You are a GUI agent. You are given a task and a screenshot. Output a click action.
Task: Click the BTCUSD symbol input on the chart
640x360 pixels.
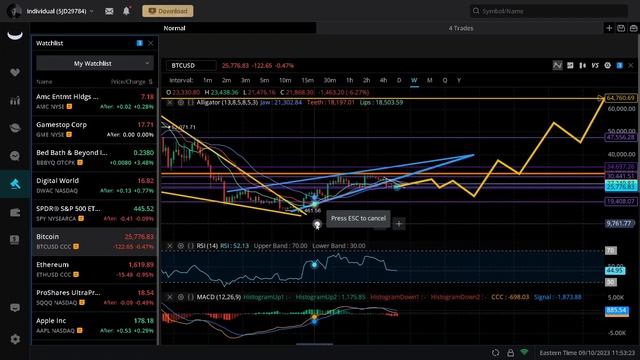191,65
